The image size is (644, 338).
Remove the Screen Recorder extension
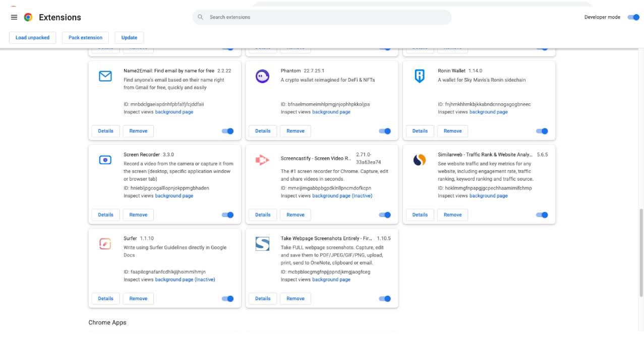coord(138,215)
